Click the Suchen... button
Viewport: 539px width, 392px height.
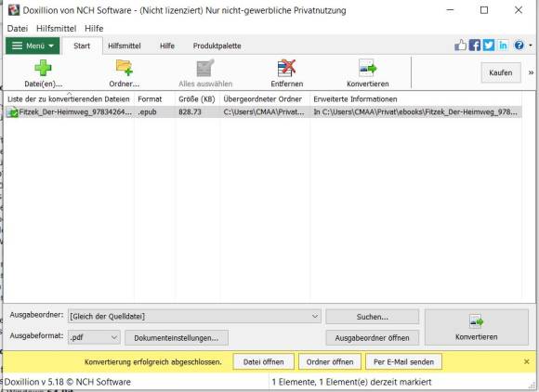pyautogui.click(x=373, y=317)
